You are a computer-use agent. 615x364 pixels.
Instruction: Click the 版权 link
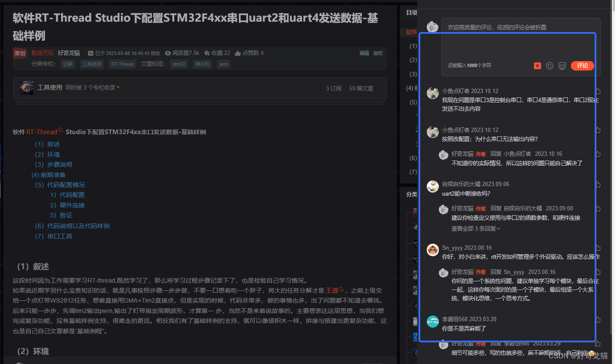pos(378,53)
